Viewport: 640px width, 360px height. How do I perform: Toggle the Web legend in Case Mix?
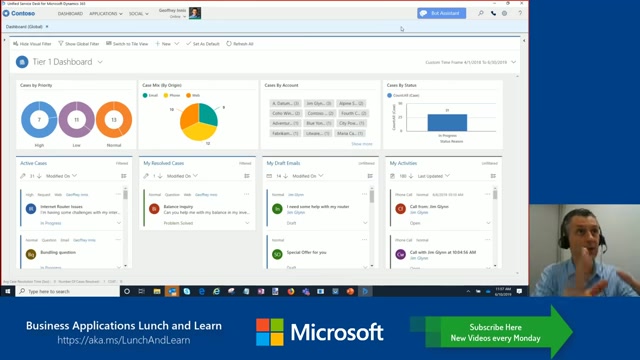tap(193, 96)
